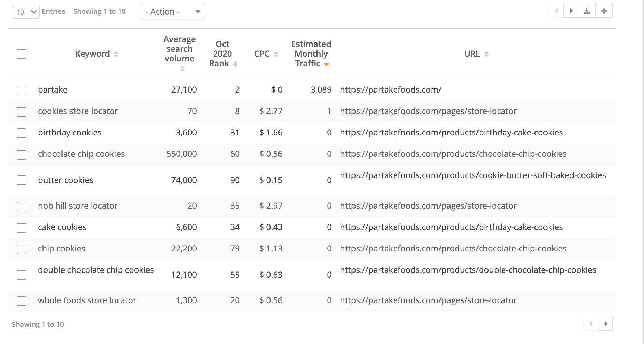Select keyword 'cake cookies'
The width and height of the screenshot is (644, 344).
pyautogui.click(x=62, y=227)
